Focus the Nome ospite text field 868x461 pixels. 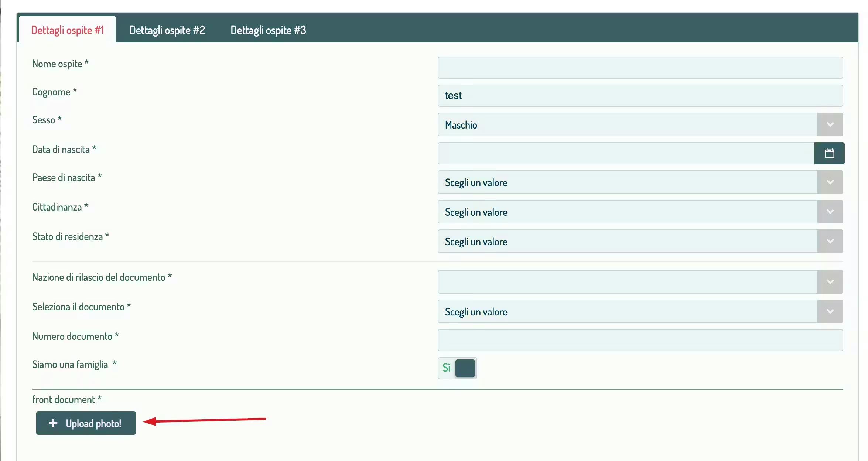[640, 68]
